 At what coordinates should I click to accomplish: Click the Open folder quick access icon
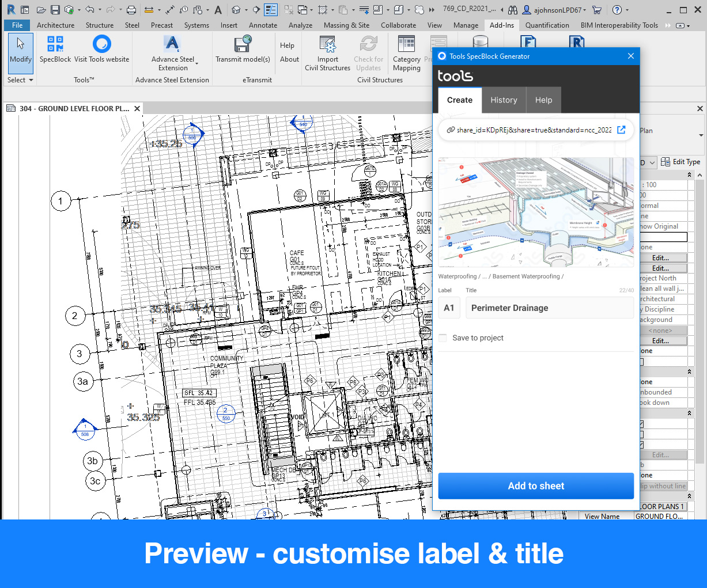tap(41, 10)
